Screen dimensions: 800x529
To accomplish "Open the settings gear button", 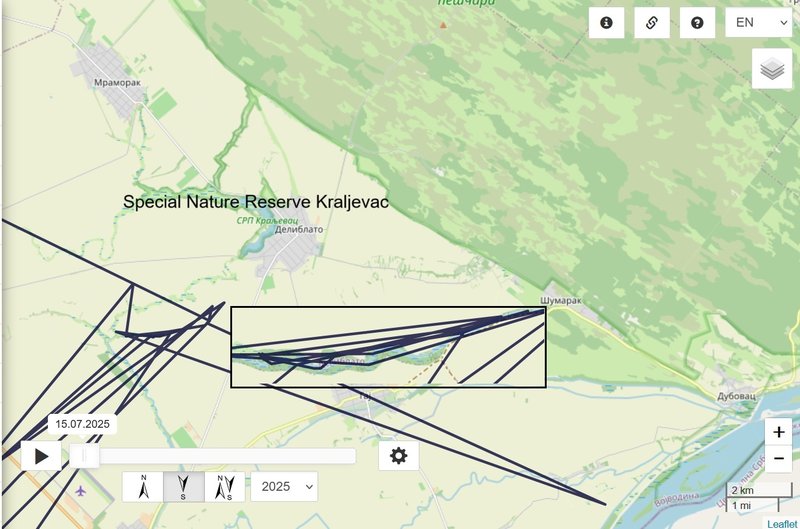I will click(398, 456).
